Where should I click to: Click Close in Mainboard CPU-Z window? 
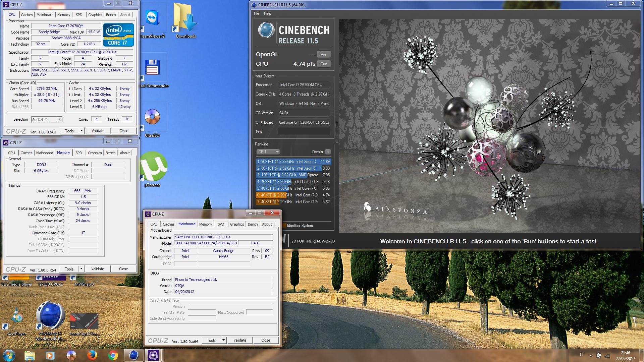266,340
